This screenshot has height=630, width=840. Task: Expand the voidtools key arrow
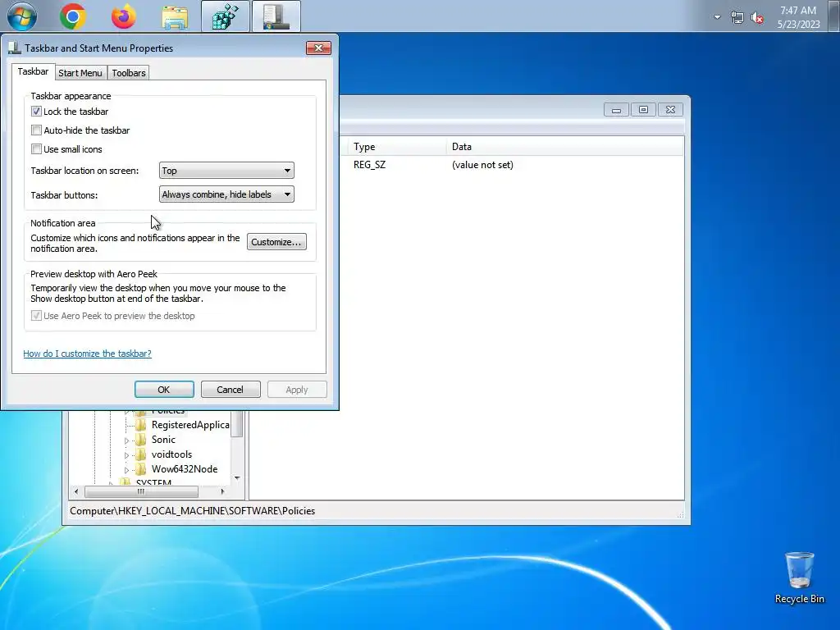click(x=127, y=455)
